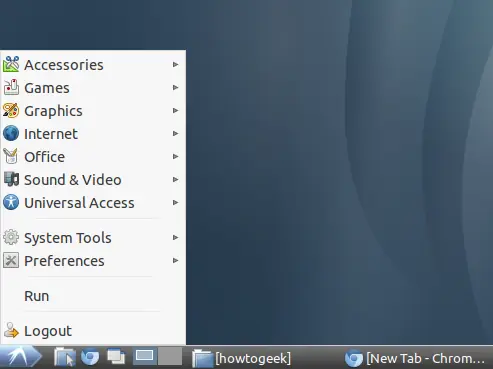This screenshot has width=493, height=369.
Task: Click the show desktop windows icon
Action: (116, 357)
